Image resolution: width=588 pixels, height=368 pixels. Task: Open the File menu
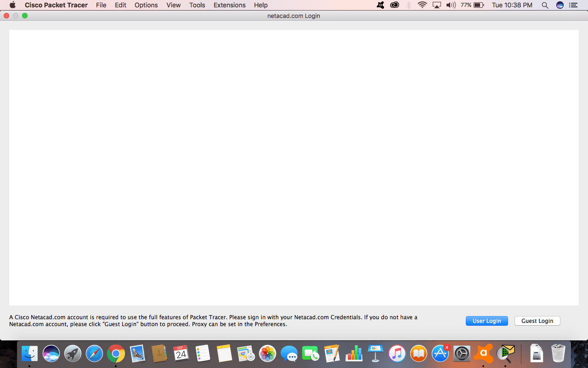pos(101,5)
